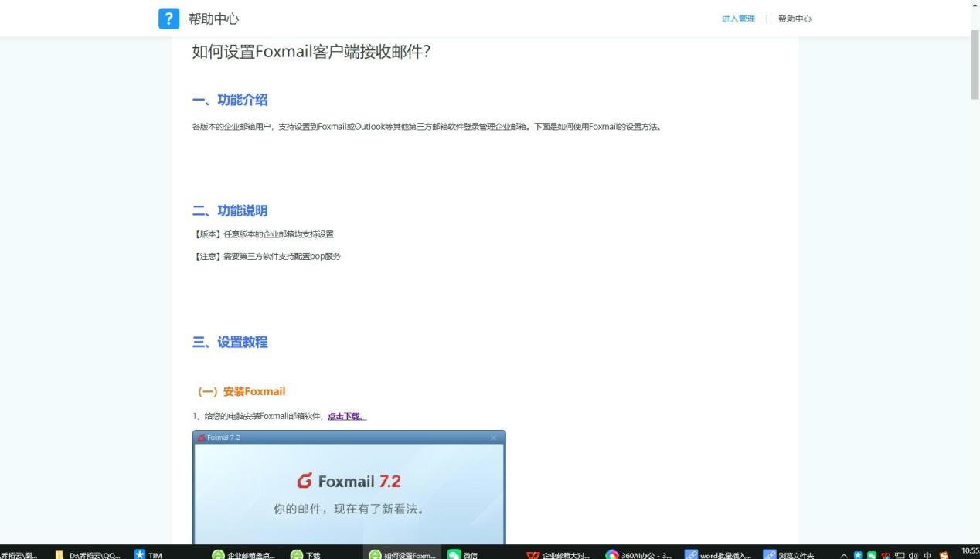Click the 二、功能说明 heading
This screenshot has height=559, width=980.
pos(230,211)
